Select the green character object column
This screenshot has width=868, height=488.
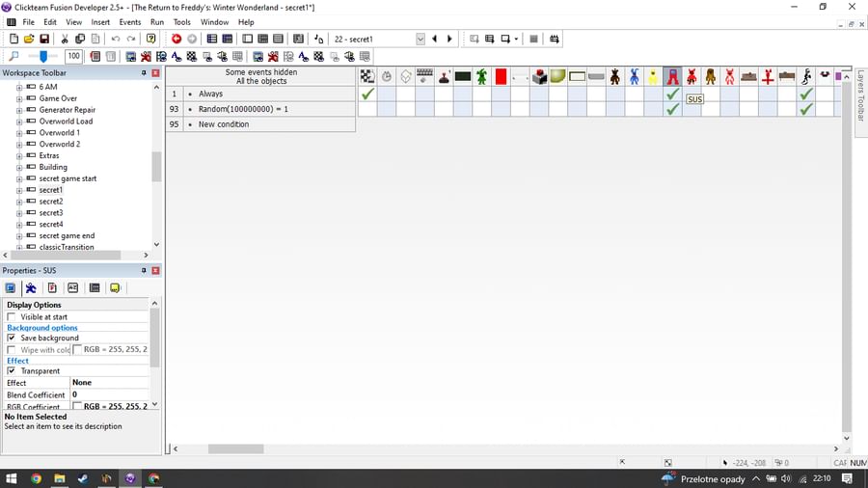[481, 76]
